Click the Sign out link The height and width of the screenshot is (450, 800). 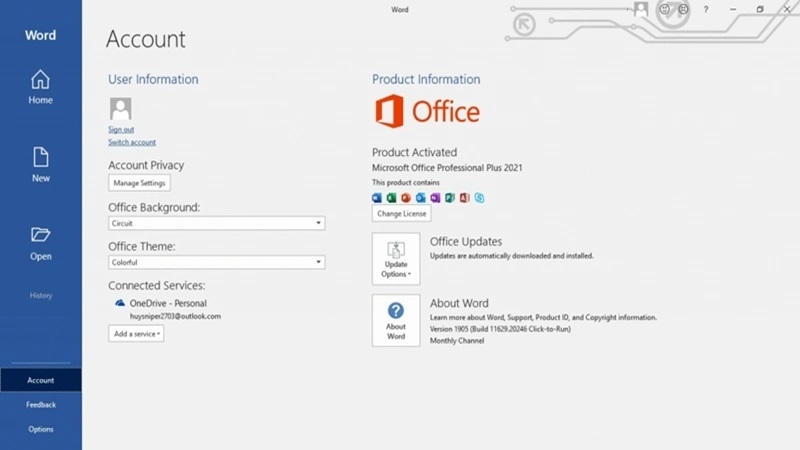point(121,130)
